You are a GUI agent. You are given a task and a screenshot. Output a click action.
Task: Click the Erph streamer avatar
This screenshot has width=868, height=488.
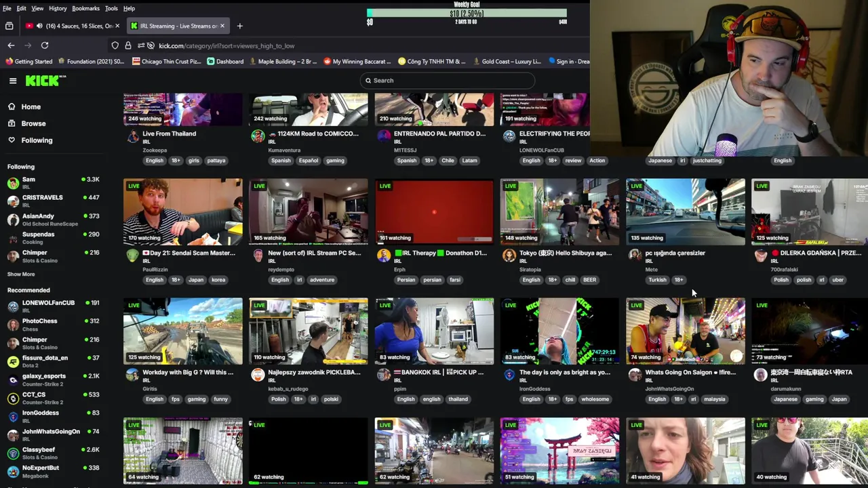click(x=384, y=255)
